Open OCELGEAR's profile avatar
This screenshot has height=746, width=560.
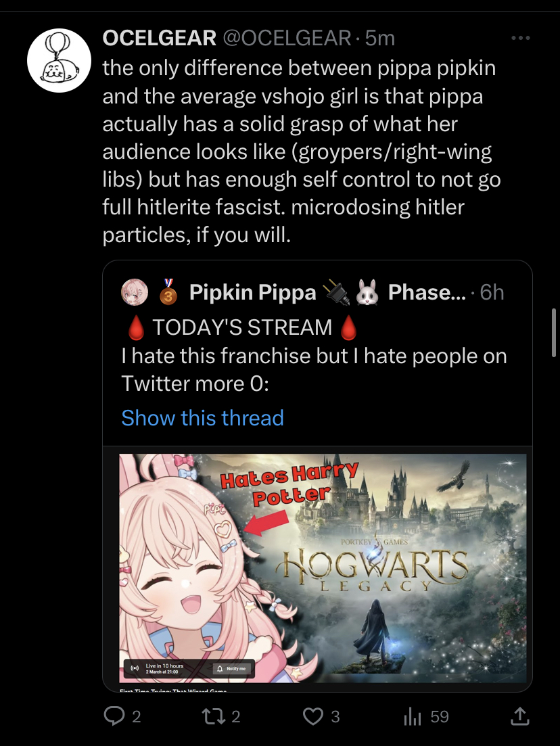point(59,60)
